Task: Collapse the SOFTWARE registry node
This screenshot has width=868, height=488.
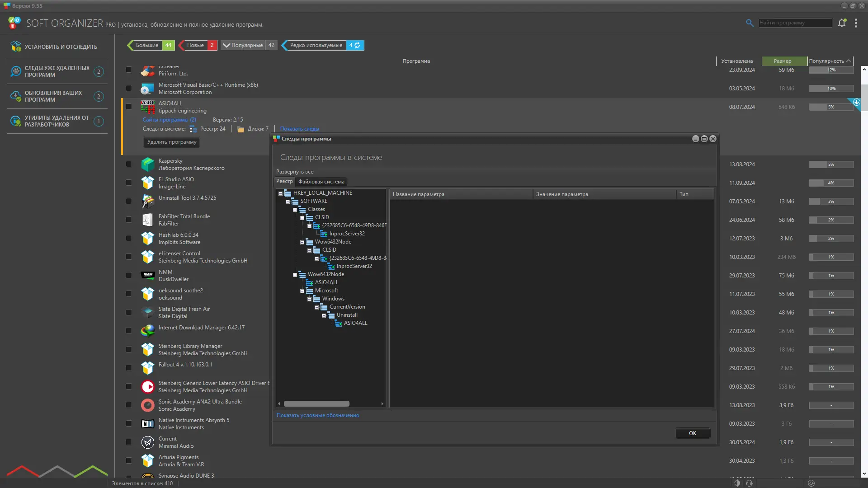Action: pos(288,202)
